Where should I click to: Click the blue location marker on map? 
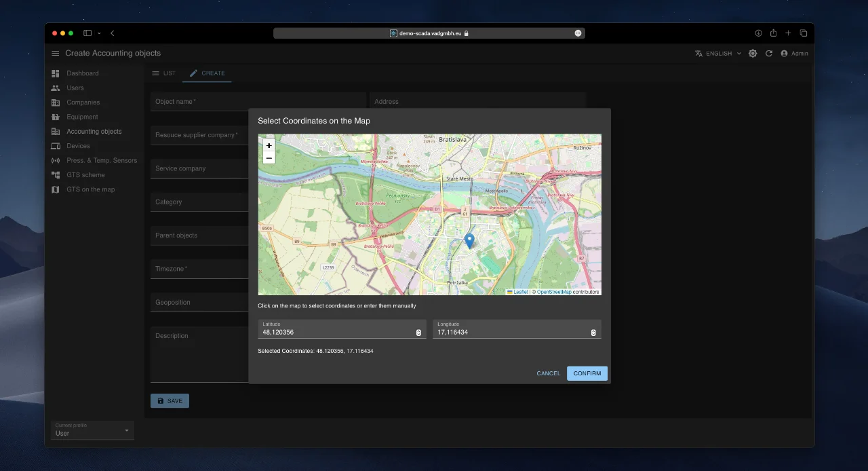pos(469,240)
